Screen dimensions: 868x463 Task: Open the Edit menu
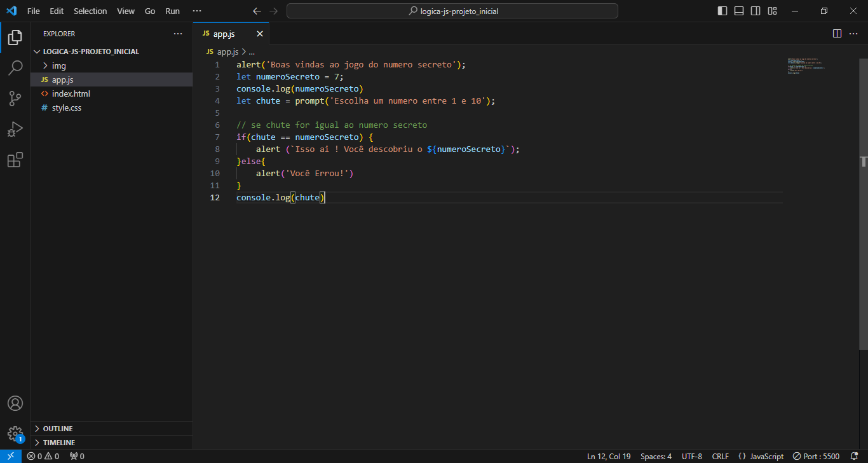(57, 11)
